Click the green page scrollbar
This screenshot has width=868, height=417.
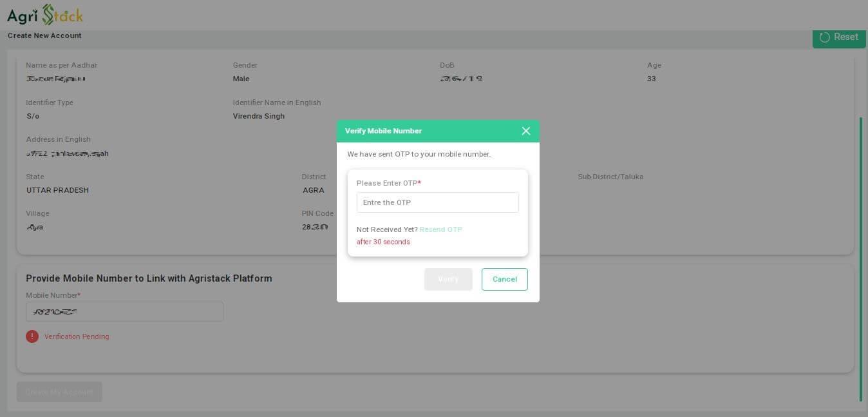tap(861, 259)
